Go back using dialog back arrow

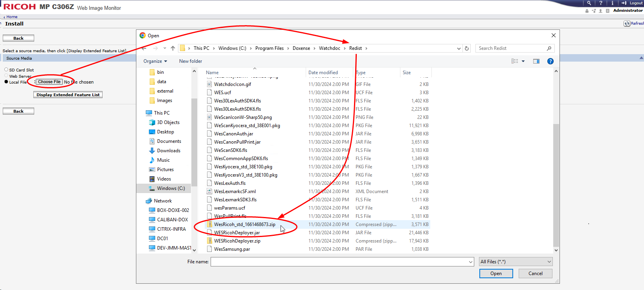[x=144, y=48]
